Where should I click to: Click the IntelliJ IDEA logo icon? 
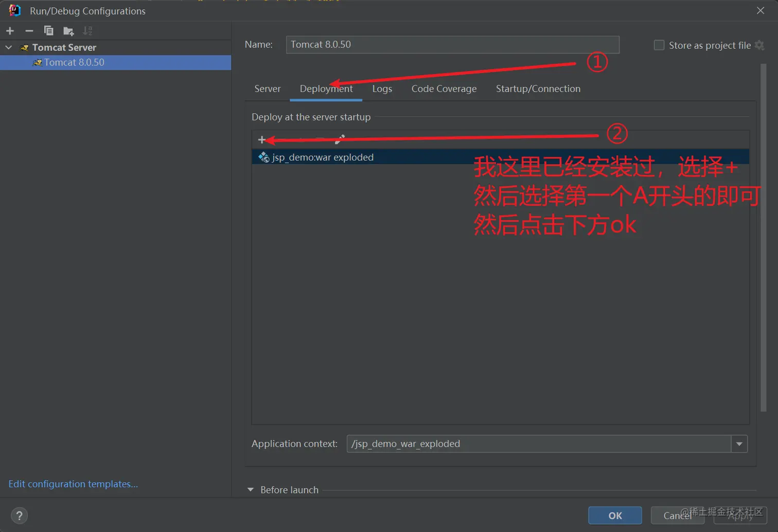[x=14, y=10]
